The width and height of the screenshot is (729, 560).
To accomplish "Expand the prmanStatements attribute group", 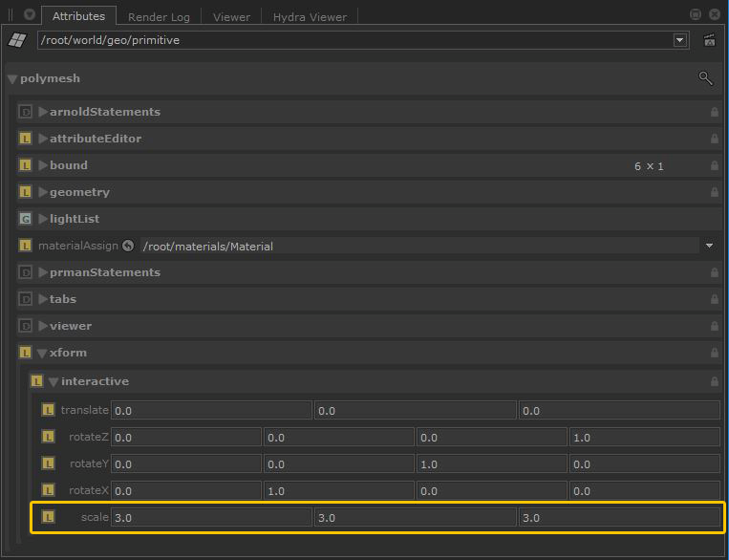I will click(43, 272).
